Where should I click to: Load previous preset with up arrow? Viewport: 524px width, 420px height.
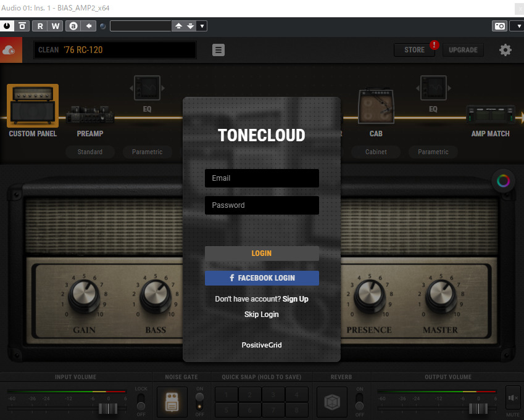(x=178, y=26)
